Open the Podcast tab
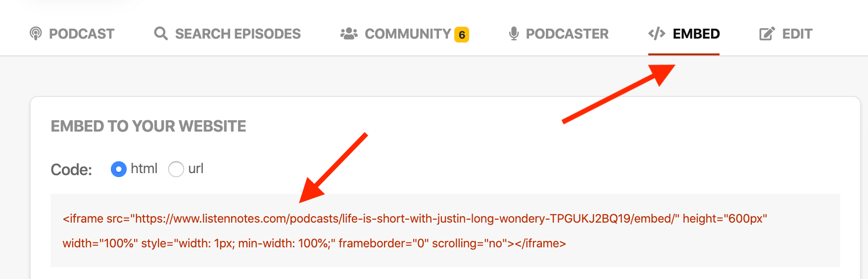Image resolution: width=868 pixels, height=279 pixels. click(x=82, y=34)
